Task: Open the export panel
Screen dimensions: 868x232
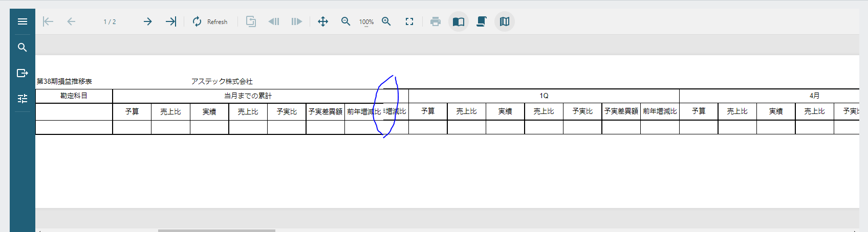Action: tap(22, 73)
